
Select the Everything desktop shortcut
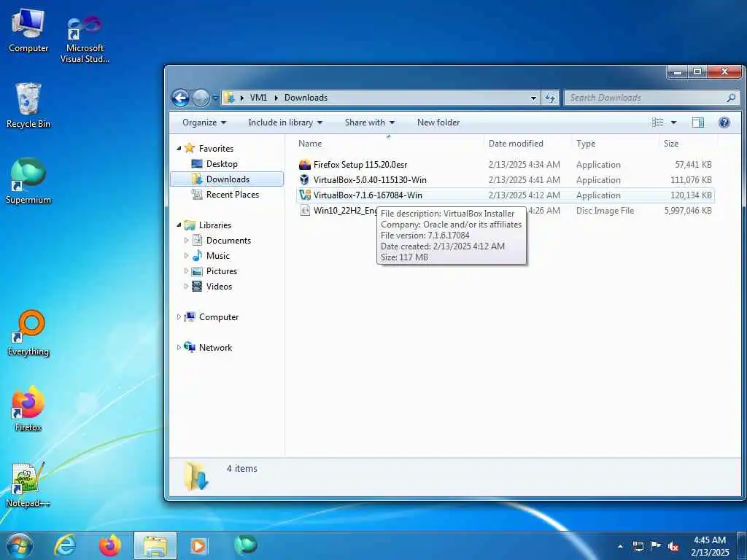[28, 332]
